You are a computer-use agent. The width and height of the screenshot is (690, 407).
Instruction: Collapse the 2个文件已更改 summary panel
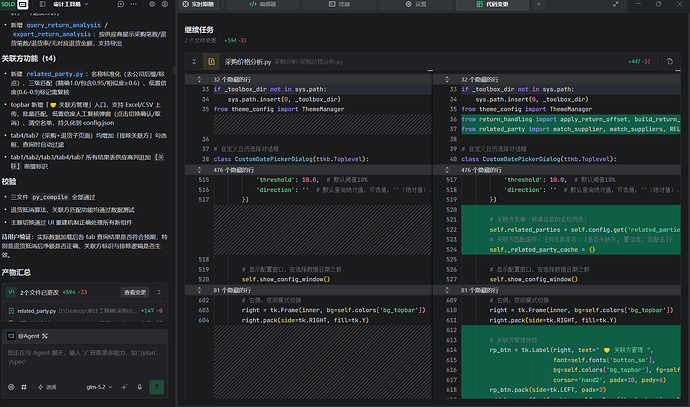pyautogui.click(x=159, y=292)
